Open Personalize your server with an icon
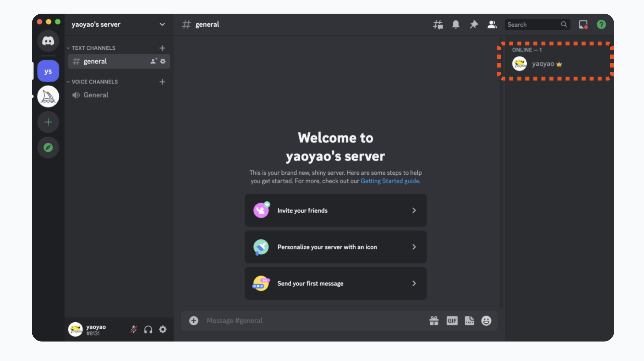644x361 pixels. tap(336, 247)
